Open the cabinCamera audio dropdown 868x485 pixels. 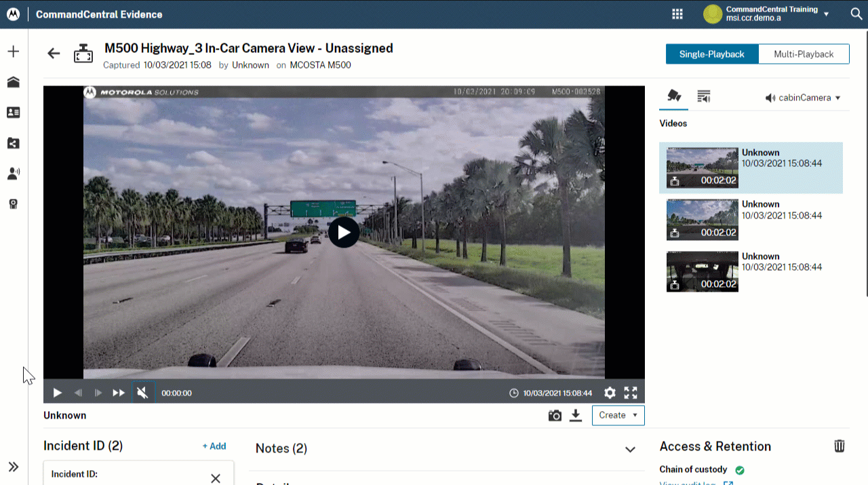click(803, 98)
